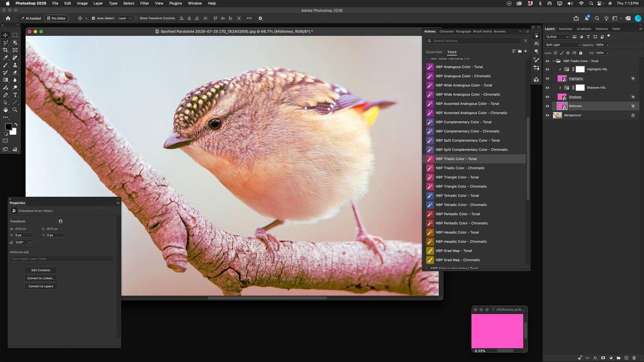This screenshot has width=644, height=362.
Task: Hide the Highlights HSL layer
Action: click(x=547, y=69)
